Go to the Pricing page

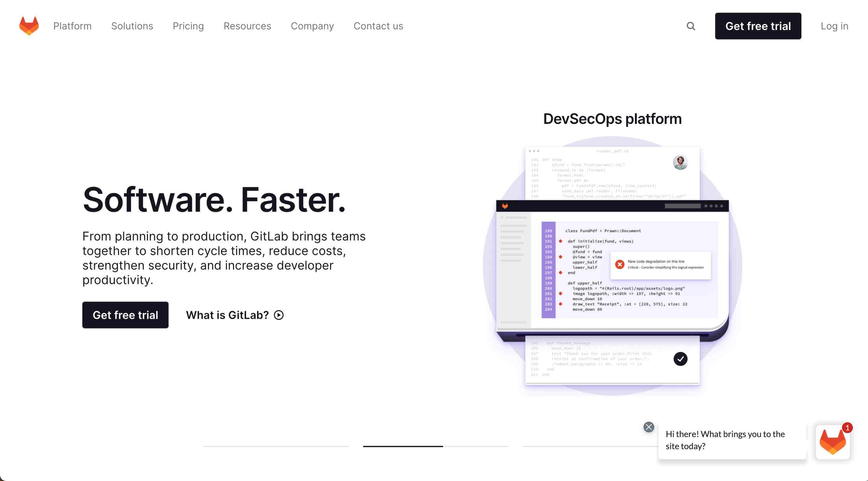(188, 26)
